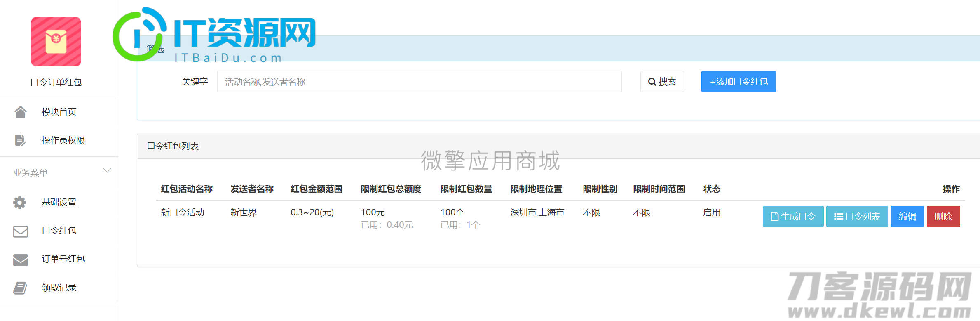Click the 已用: 0.40元 usage text
The image size is (980, 321).
[387, 225]
